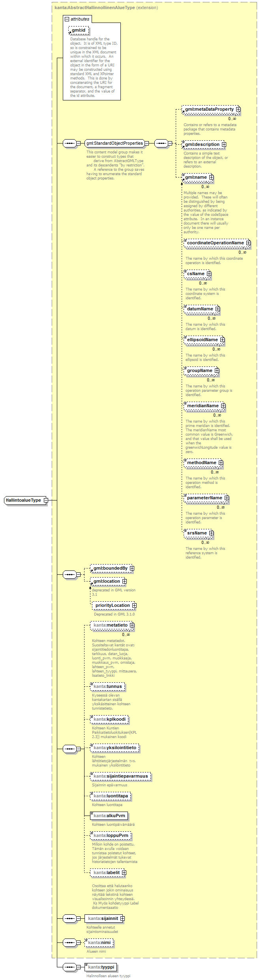261x980 pixels.
Task: Expand priorityLocation element
Action: tap(134, 605)
